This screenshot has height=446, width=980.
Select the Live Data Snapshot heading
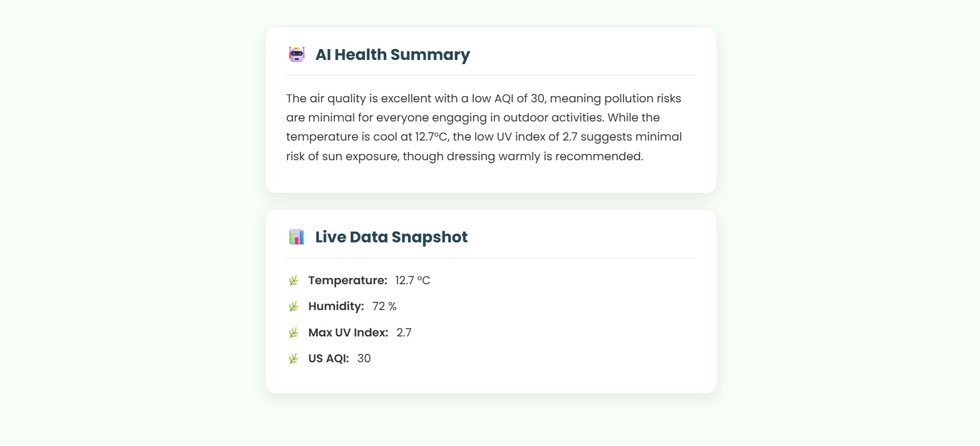391,237
